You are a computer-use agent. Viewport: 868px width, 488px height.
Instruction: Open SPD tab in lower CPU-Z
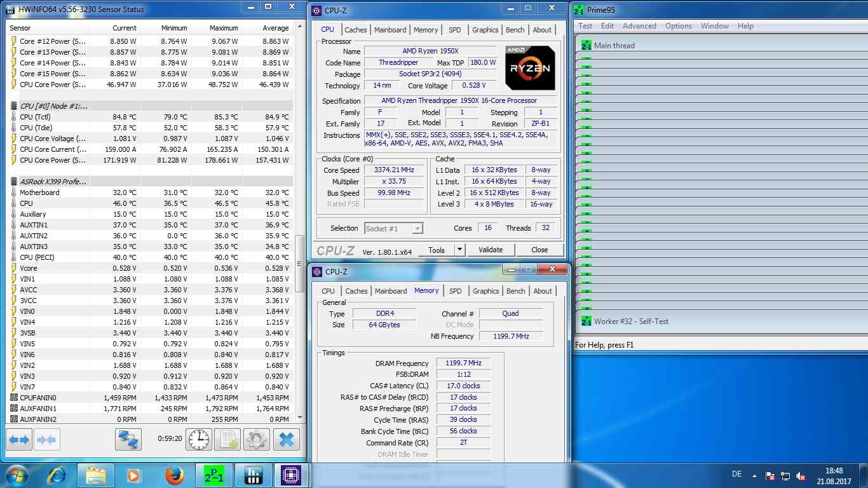tap(456, 291)
